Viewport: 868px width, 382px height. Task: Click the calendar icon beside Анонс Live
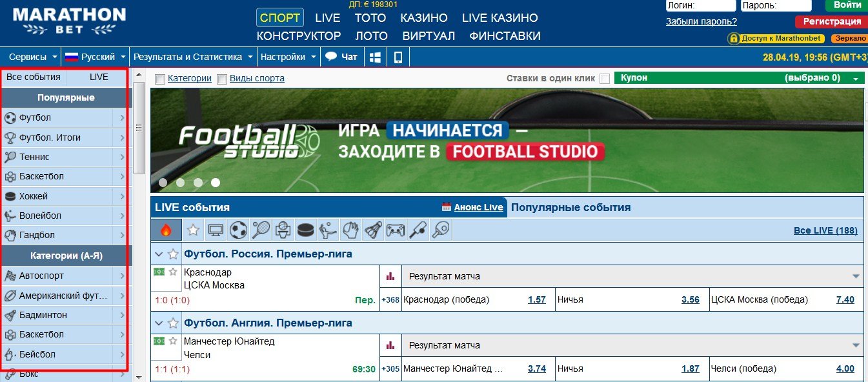446,207
